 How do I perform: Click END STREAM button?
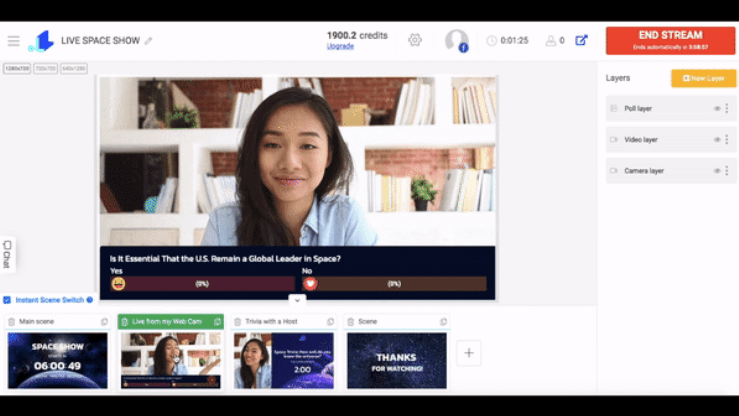pos(670,41)
